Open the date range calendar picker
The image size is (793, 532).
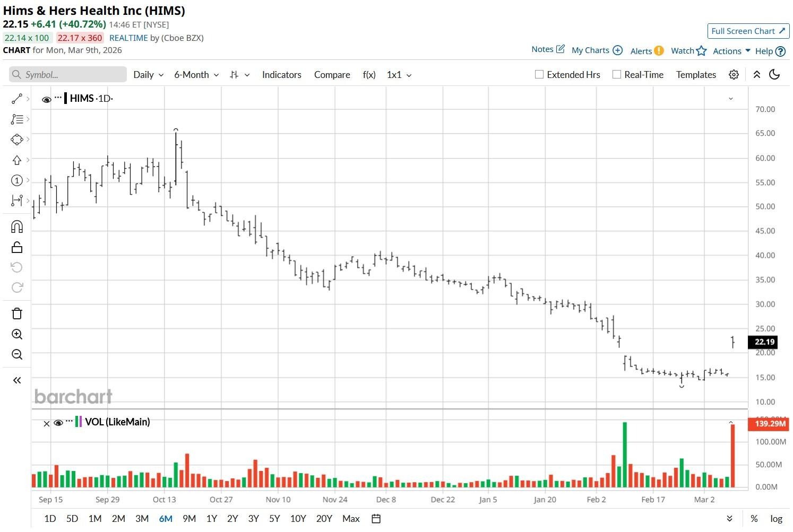376,519
